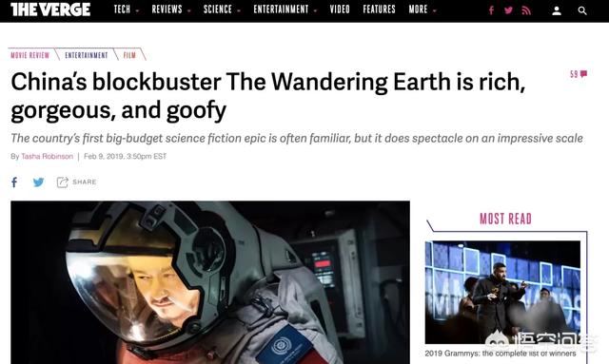The image size is (609, 364).
Task: Go to the Features section
Action: [x=379, y=10]
